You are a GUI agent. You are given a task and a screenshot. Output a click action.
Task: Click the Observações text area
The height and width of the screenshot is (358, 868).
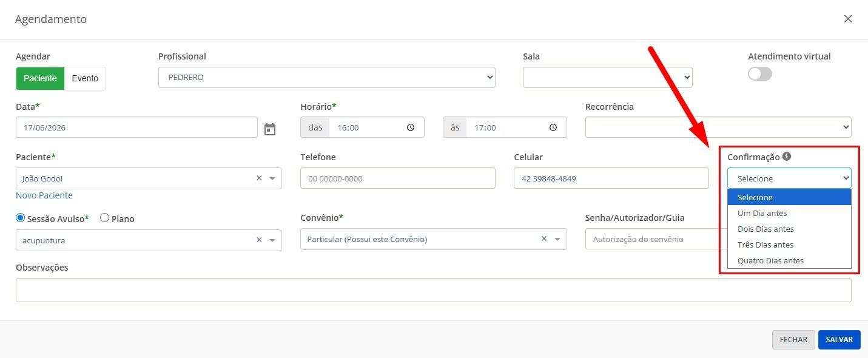tap(434, 290)
